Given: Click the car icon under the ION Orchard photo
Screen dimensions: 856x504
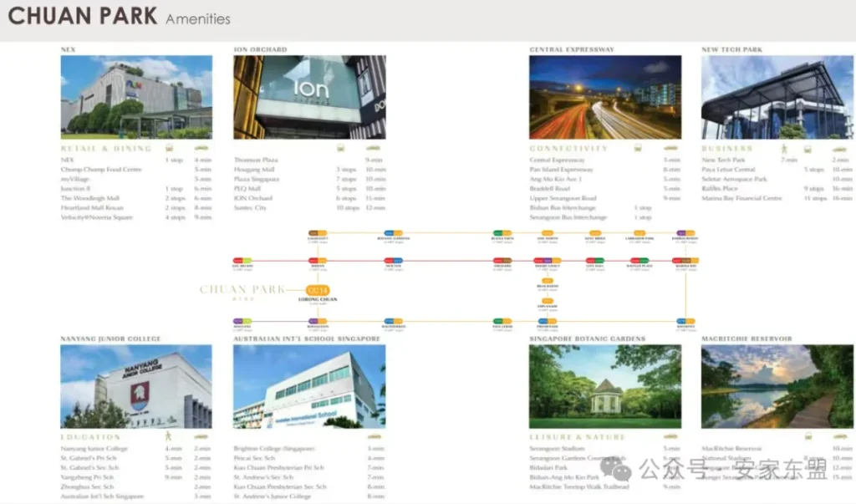Looking at the screenshot, I should pyautogui.click(x=374, y=148).
